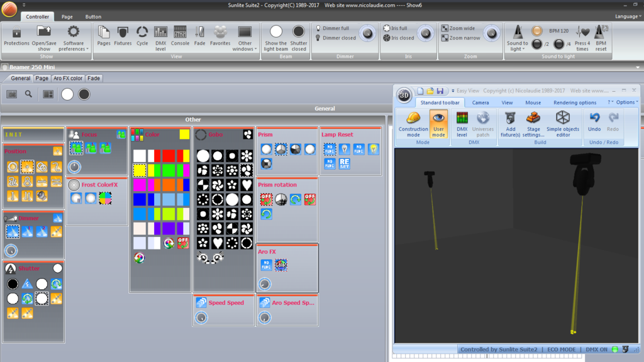Image resolution: width=644 pixels, height=362 pixels.
Task: Switch to the Page ribbon tab
Action: 67,17
